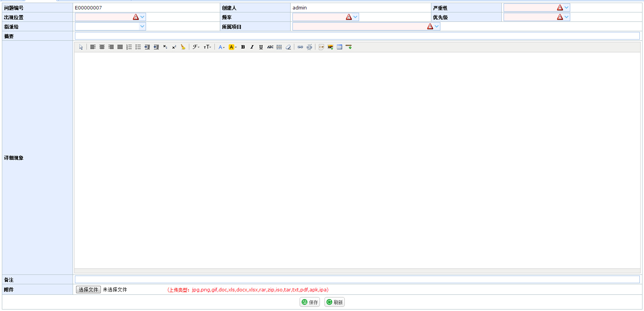
Task: Click the 摘要 text input field
Action: pyautogui.click(x=357, y=36)
